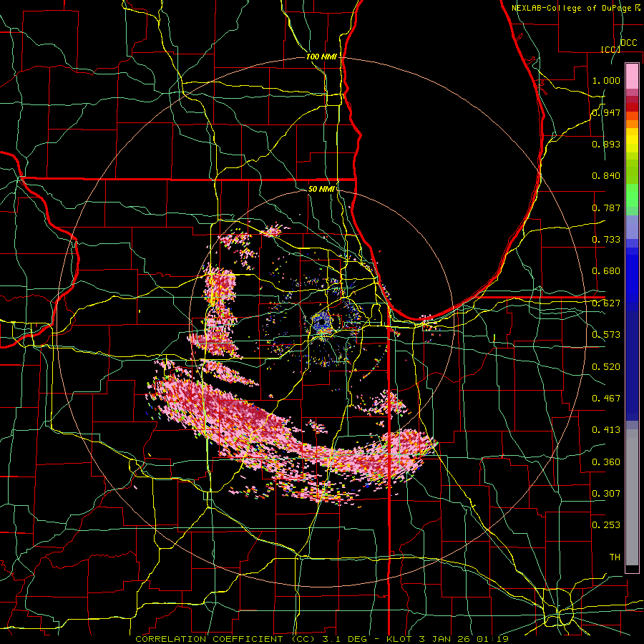
Task: Click the 0.573 scale value
Action: click(x=606, y=335)
